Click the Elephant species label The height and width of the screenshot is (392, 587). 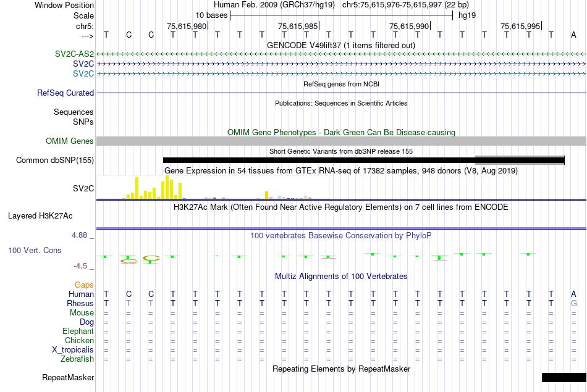coord(78,331)
